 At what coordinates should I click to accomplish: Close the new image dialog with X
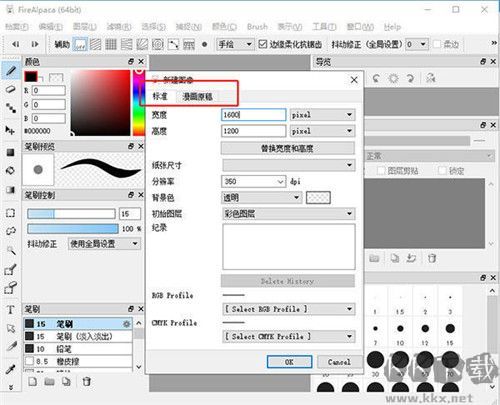pos(354,80)
